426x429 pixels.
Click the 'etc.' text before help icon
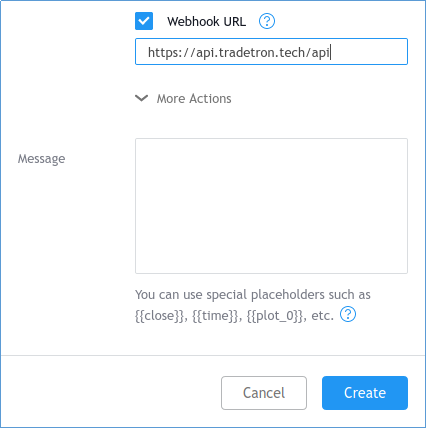pos(322,316)
